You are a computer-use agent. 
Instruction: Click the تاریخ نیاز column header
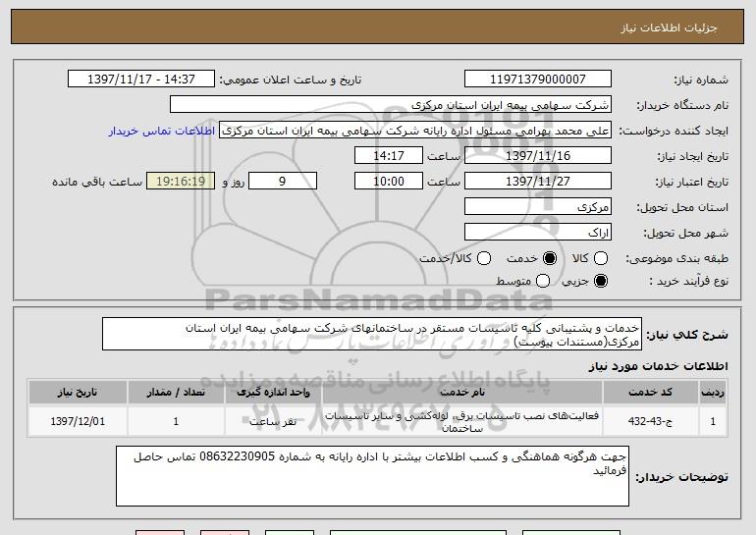pyautogui.click(x=78, y=393)
